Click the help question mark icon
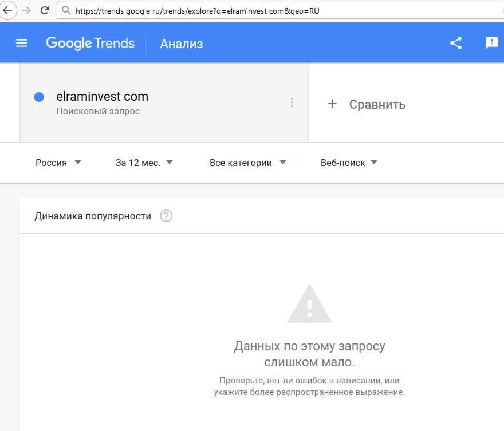Viewport: 504px width, 431px height. click(166, 216)
